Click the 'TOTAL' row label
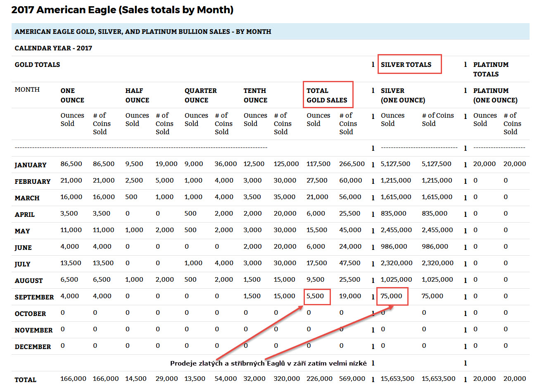549x392 pixels. pyautogui.click(x=25, y=380)
